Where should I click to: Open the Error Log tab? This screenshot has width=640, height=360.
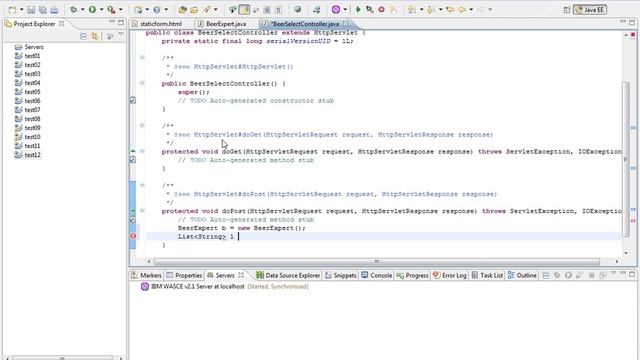(449, 276)
